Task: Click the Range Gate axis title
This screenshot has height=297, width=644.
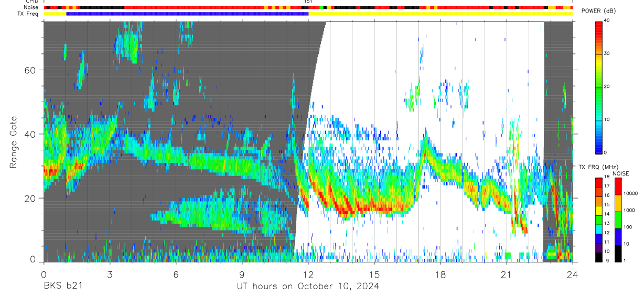Action: click(13, 142)
